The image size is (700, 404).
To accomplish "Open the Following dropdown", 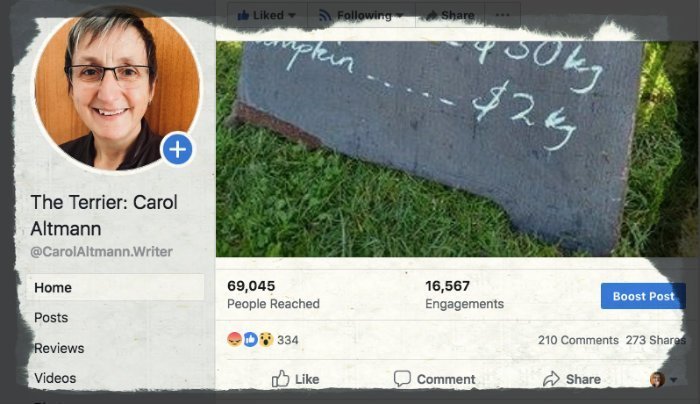I will (x=361, y=15).
